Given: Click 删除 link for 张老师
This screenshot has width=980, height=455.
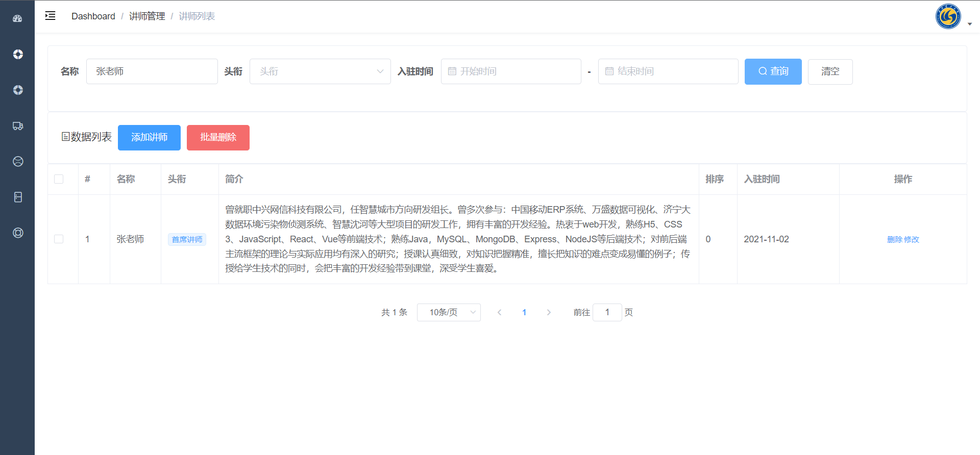Looking at the screenshot, I should point(894,240).
